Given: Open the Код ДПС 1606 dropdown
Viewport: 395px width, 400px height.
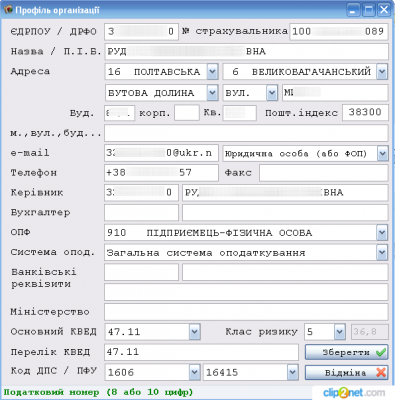Looking at the screenshot, I should (x=195, y=372).
